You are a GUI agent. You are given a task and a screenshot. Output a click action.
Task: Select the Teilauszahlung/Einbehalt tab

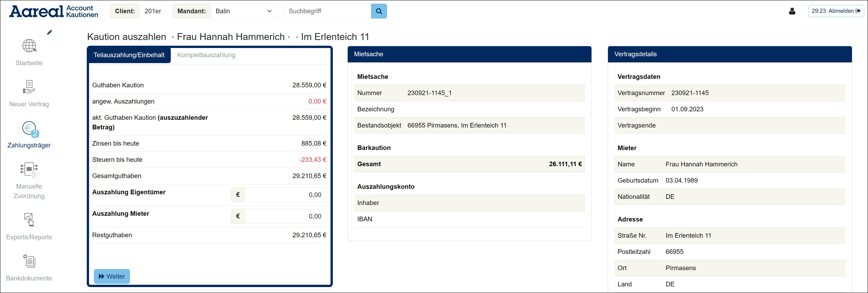[x=129, y=55]
